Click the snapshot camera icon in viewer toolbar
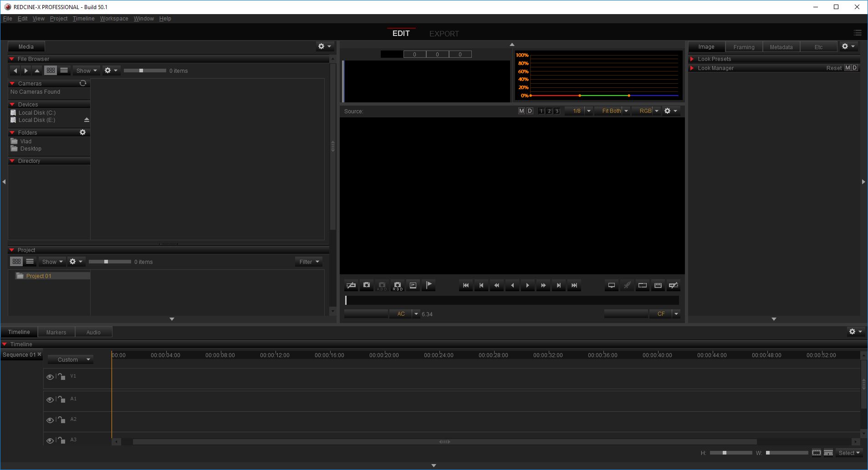 pyautogui.click(x=367, y=285)
